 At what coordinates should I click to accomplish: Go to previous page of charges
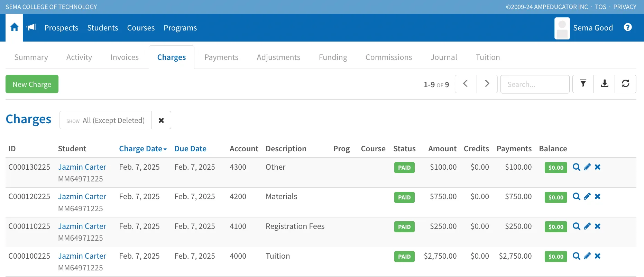tap(466, 84)
